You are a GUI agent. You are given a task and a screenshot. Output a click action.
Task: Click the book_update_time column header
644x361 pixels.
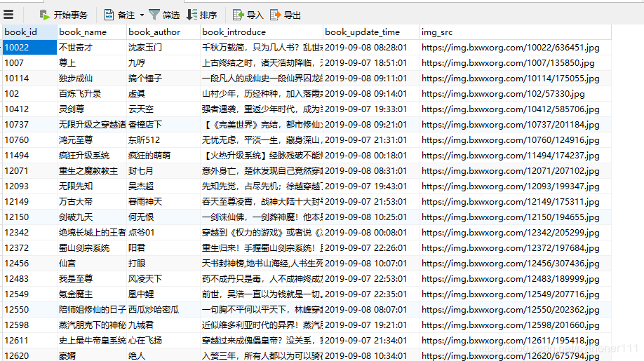click(371, 32)
